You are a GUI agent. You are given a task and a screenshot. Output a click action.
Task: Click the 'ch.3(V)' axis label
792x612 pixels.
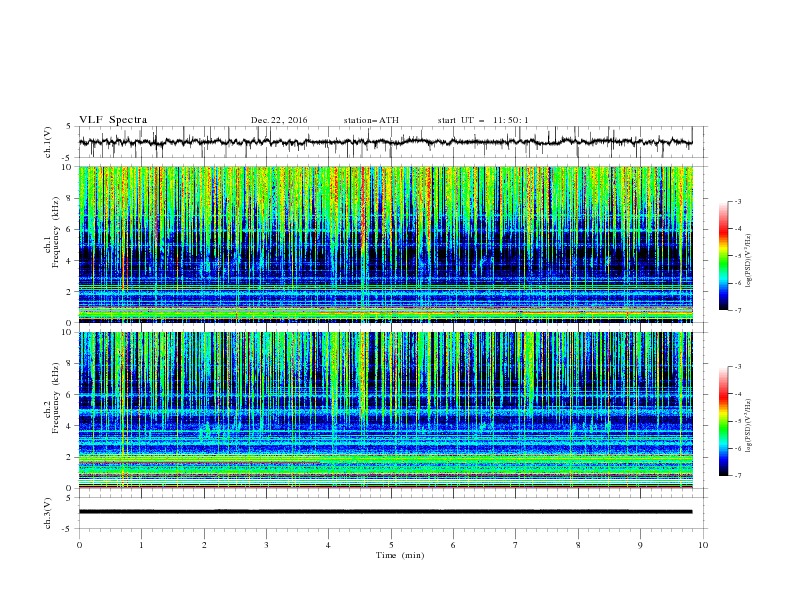(x=48, y=513)
